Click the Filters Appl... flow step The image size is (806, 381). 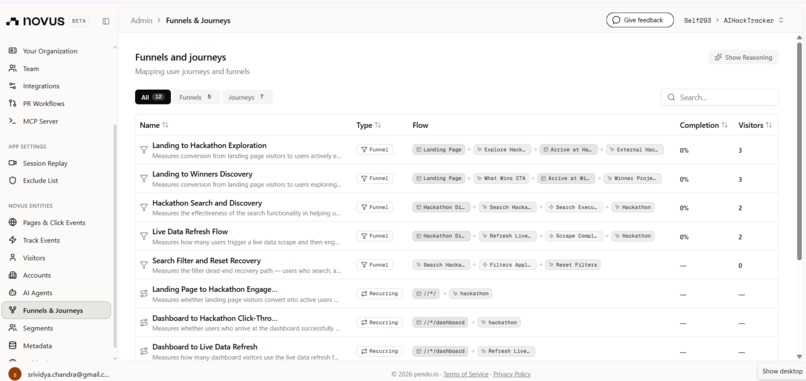tap(508, 265)
